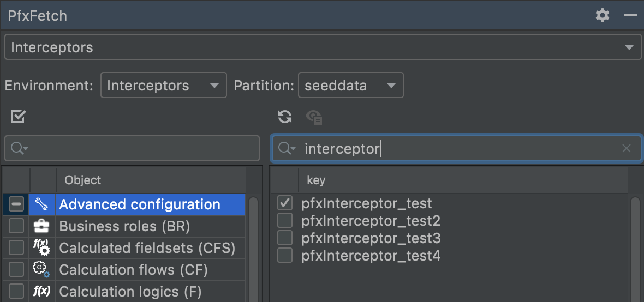Enable the Business roles (BR) checkbox
This screenshot has height=302, width=644.
[x=16, y=226]
